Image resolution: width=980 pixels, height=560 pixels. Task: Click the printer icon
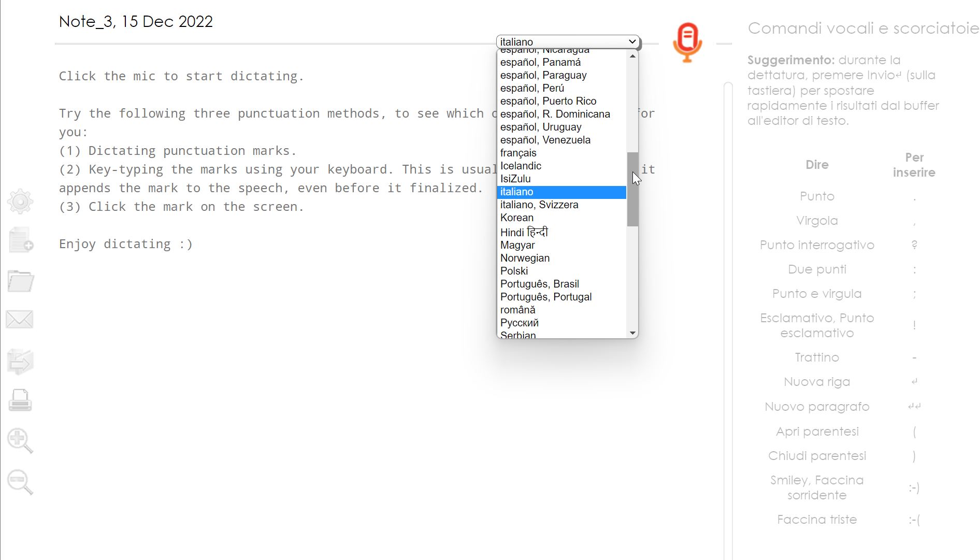[x=20, y=400]
